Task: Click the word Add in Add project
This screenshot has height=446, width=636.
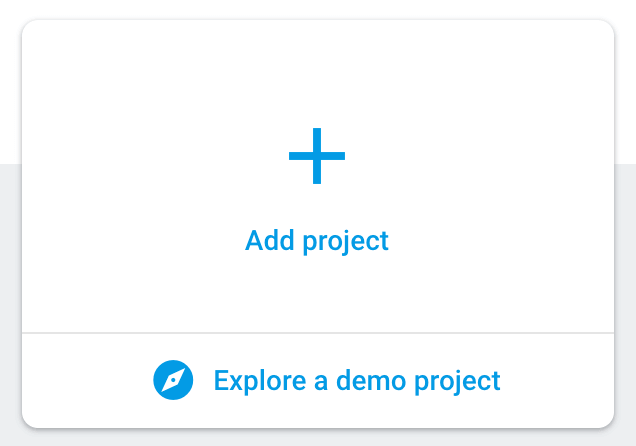Action: [269, 240]
